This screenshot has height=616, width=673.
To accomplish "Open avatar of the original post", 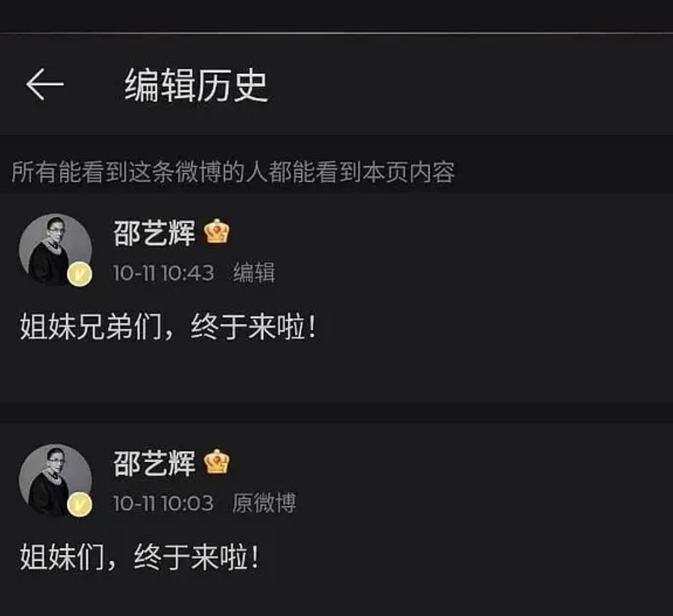I will (x=55, y=480).
